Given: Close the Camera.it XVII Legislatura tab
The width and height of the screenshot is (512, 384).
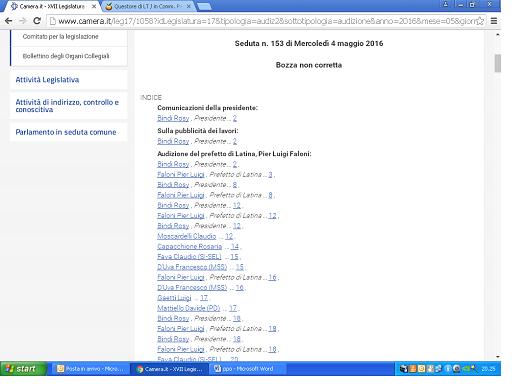Looking at the screenshot, I should [x=94, y=6].
